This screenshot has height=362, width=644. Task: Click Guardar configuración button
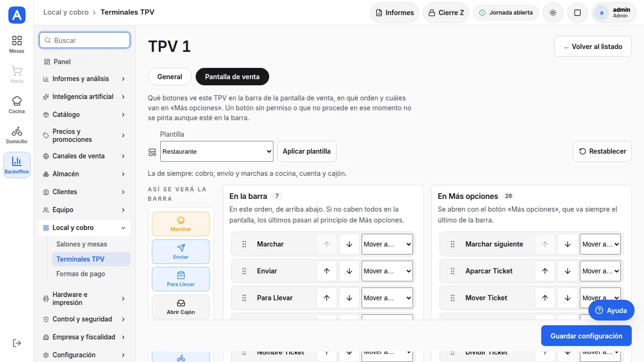[586, 336]
